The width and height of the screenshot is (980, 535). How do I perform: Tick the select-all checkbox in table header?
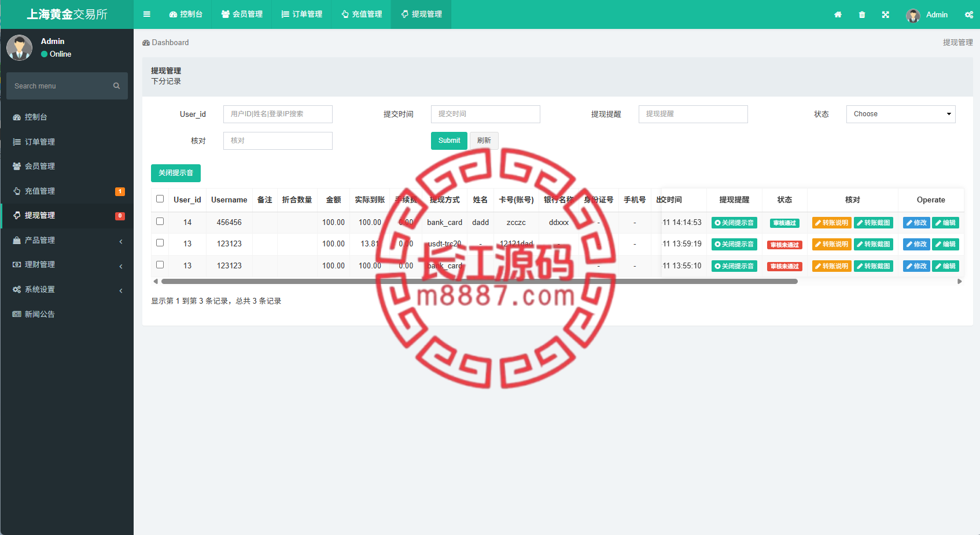coord(160,199)
